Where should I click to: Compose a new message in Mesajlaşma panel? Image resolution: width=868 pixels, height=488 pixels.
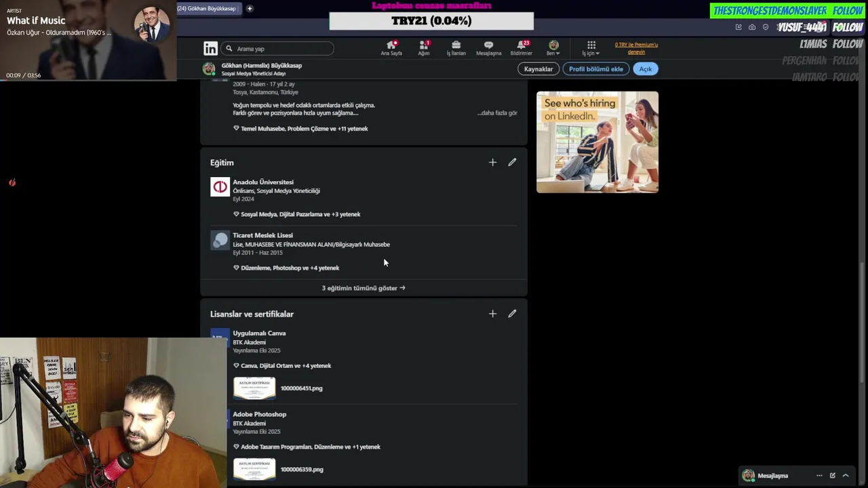coord(832,476)
